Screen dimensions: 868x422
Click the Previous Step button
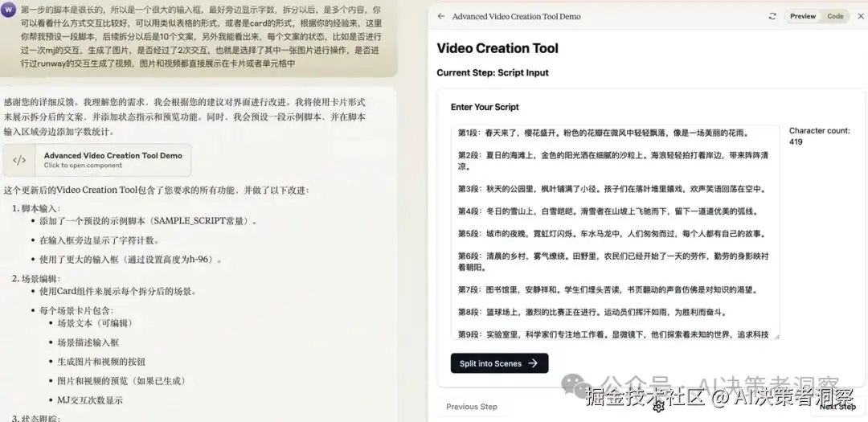coord(472,407)
